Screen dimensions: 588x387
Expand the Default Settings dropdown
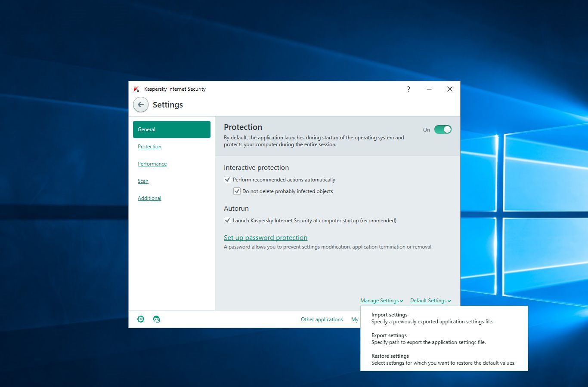[x=430, y=301]
